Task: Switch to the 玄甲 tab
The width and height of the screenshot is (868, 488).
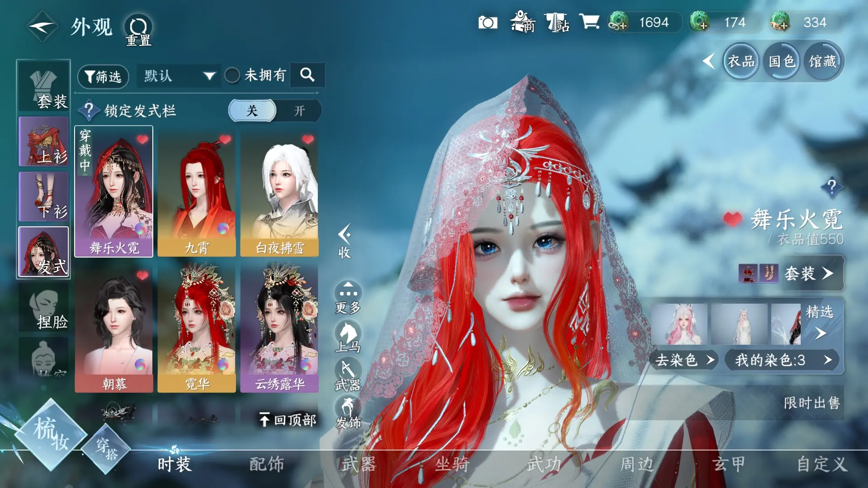Action: tap(729, 464)
